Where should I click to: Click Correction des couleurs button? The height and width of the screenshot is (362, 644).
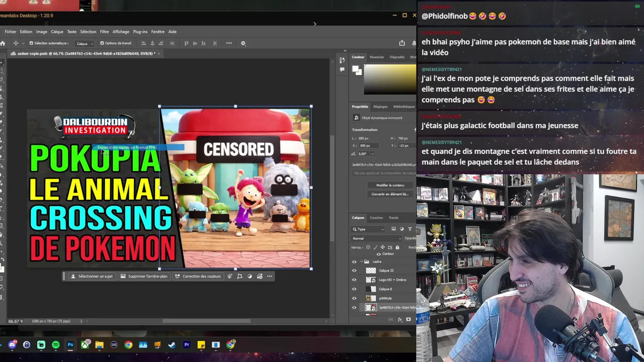click(198, 276)
